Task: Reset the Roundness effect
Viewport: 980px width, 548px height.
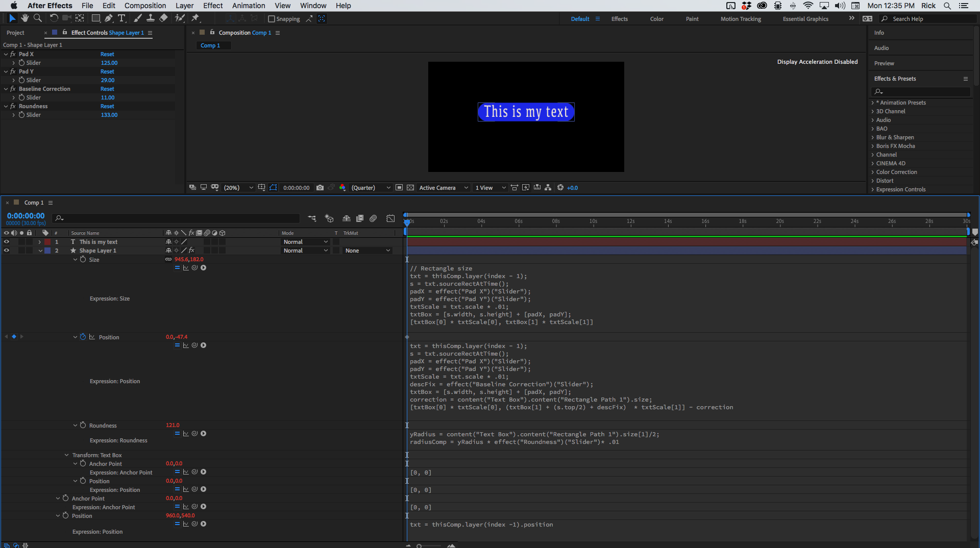Action: click(107, 106)
